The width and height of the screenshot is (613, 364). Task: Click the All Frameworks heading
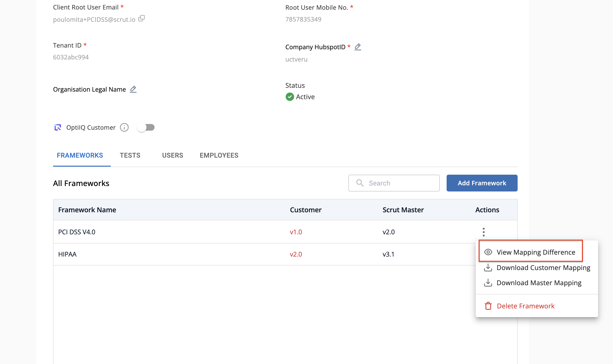coord(81,183)
